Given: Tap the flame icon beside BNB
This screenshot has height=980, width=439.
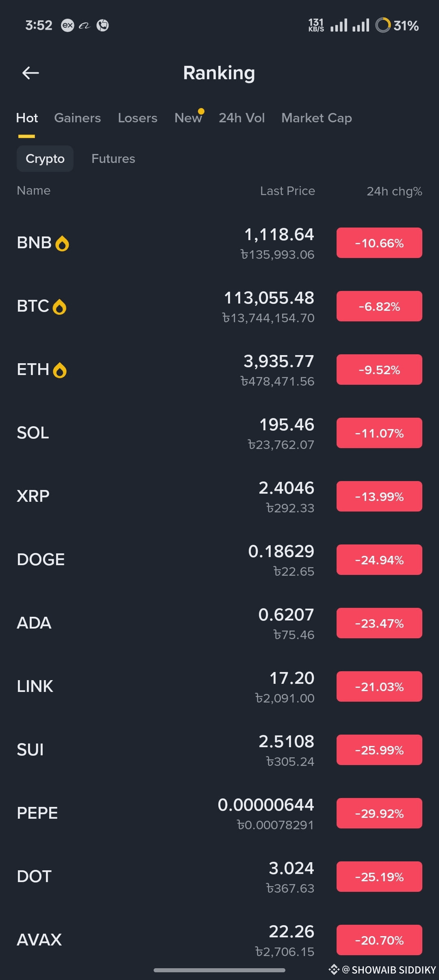Looking at the screenshot, I should click(x=62, y=243).
